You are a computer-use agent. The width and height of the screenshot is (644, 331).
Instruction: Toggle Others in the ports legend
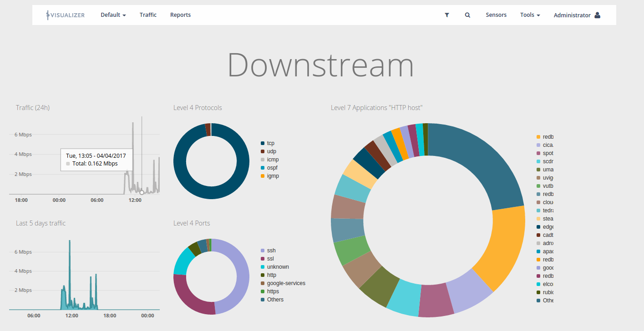coord(272,300)
